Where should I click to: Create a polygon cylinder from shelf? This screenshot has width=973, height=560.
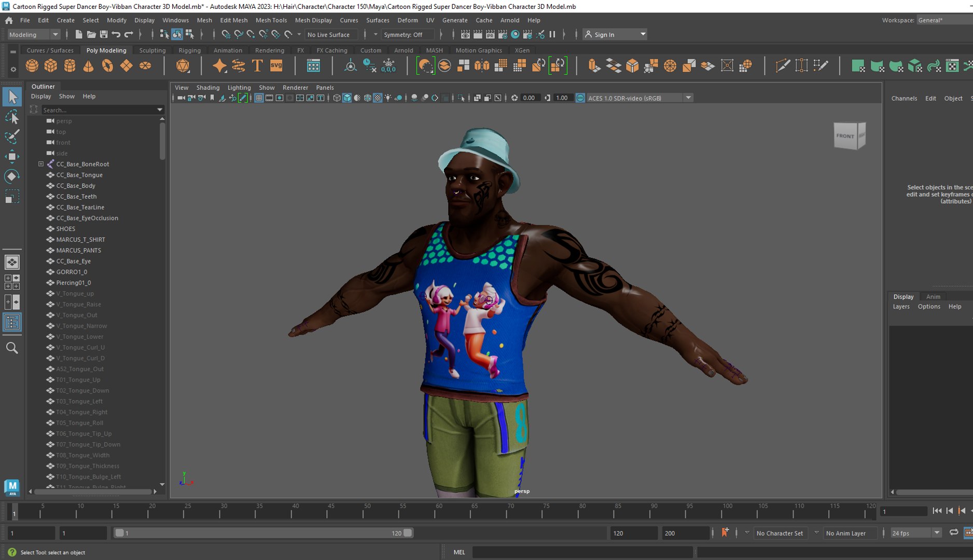(x=69, y=66)
